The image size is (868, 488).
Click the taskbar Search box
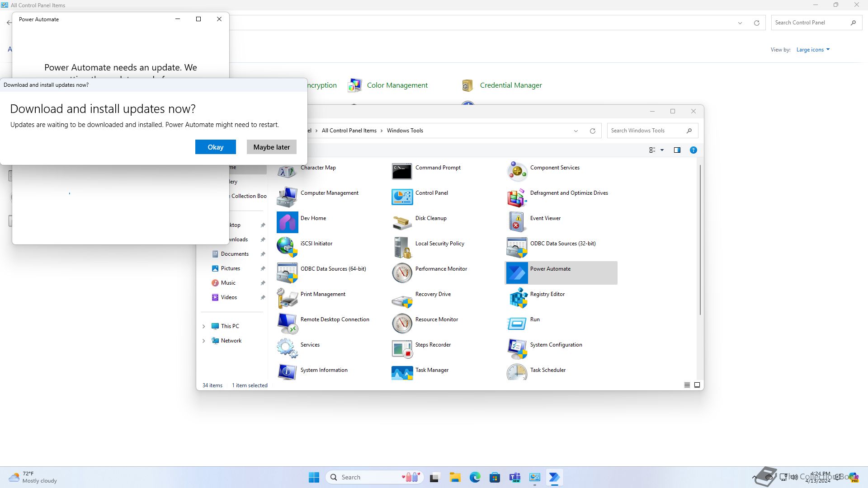(374, 477)
